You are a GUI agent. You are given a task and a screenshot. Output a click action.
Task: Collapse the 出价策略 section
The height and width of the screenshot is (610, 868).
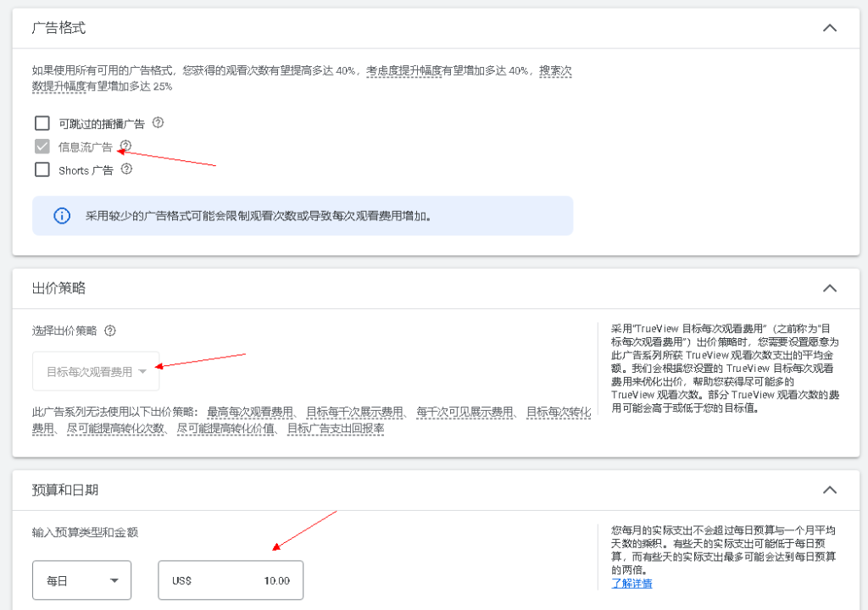click(829, 288)
